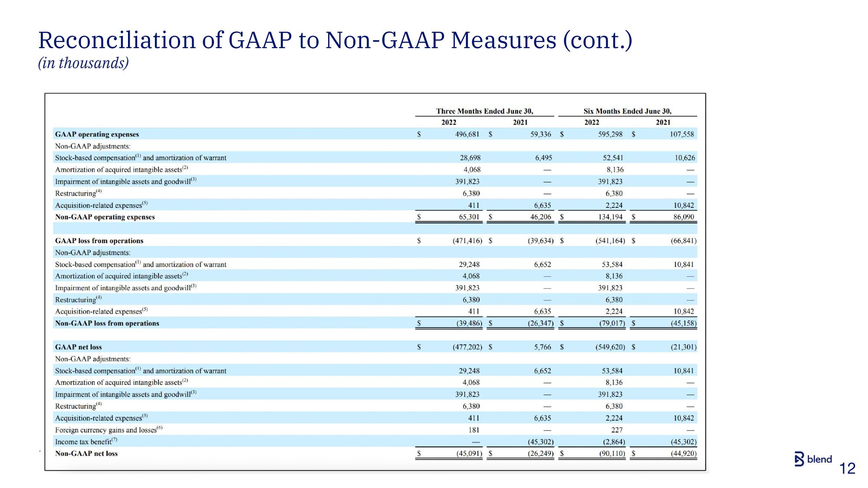Click value 227 foreign currency gains
The width and height of the screenshot is (868, 488).
(617, 430)
